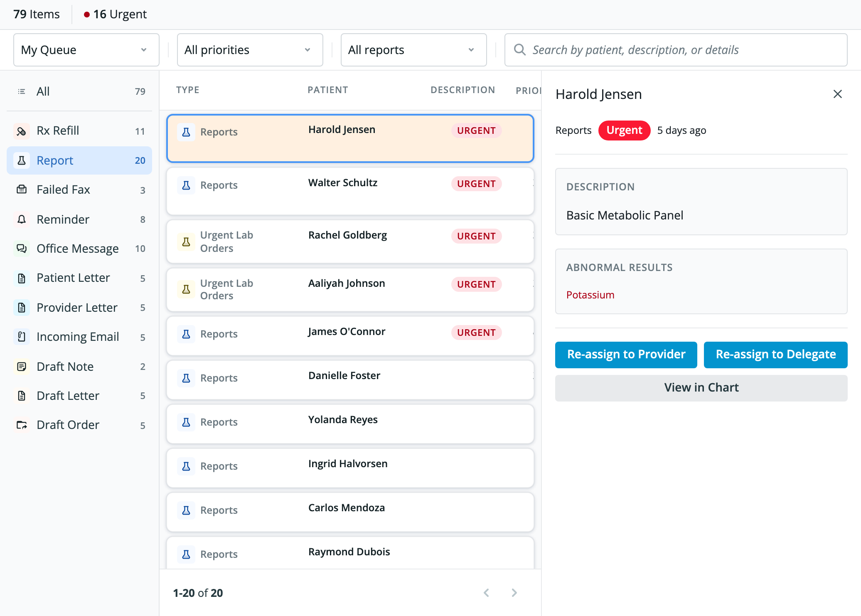Choose the Provider Letter icon
The height and width of the screenshot is (616, 861).
click(22, 308)
